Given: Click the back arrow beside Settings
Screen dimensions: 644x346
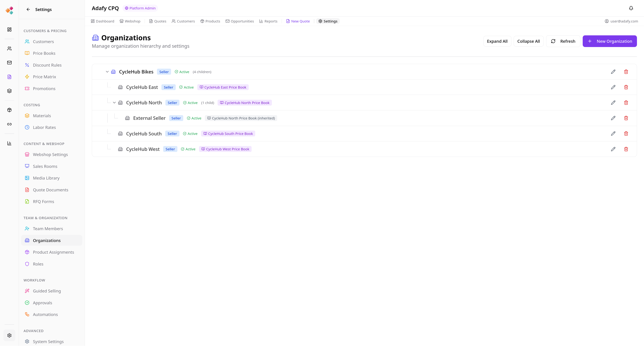Looking at the screenshot, I should [x=28, y=9].
